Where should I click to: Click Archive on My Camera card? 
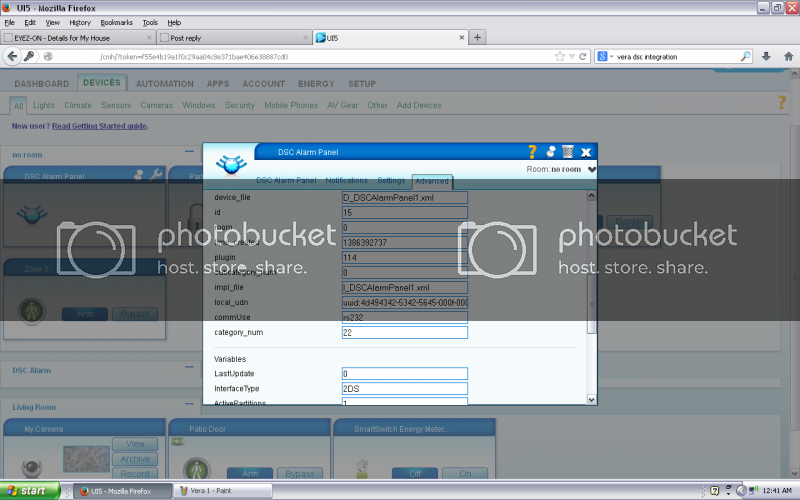(x=135, y=459)
